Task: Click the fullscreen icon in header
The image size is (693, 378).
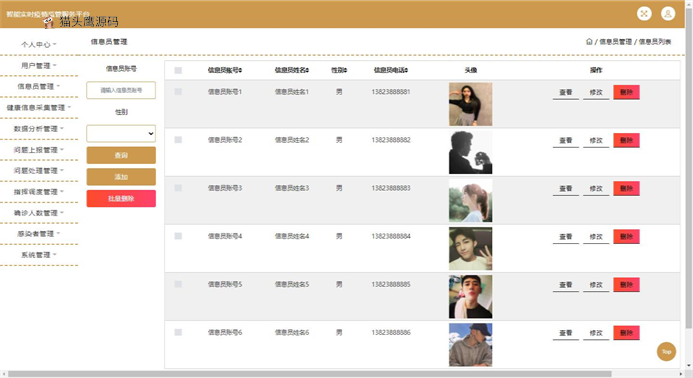Action: pos(644,14)
